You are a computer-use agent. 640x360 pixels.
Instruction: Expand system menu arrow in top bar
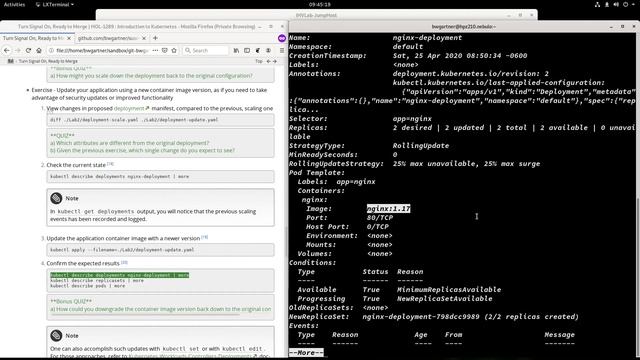[x=633, y=4]
